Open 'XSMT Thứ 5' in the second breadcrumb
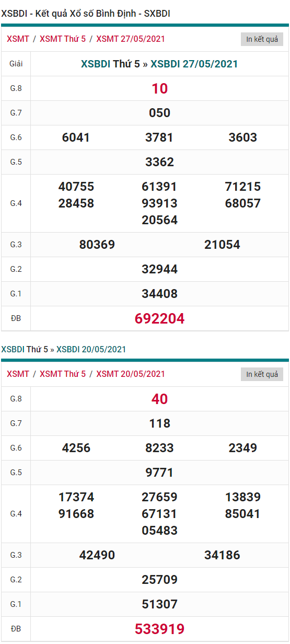 (x=63, y=374)
